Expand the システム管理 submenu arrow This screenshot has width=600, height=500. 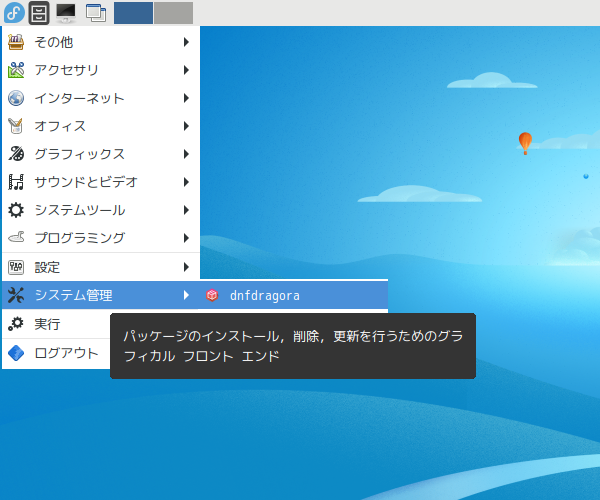pyautogui.click(x=186, y=295)
